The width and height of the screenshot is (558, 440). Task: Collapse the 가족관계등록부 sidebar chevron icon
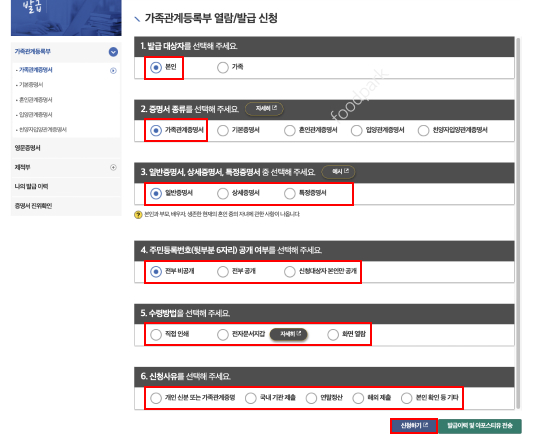pyautogui.click(x=113, y=52)
